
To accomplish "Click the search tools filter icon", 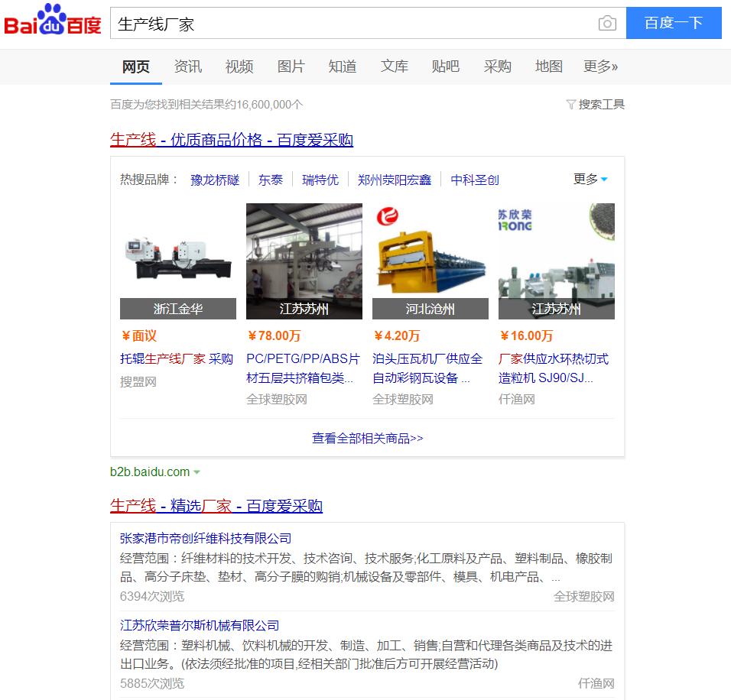I will pos(570,105).
